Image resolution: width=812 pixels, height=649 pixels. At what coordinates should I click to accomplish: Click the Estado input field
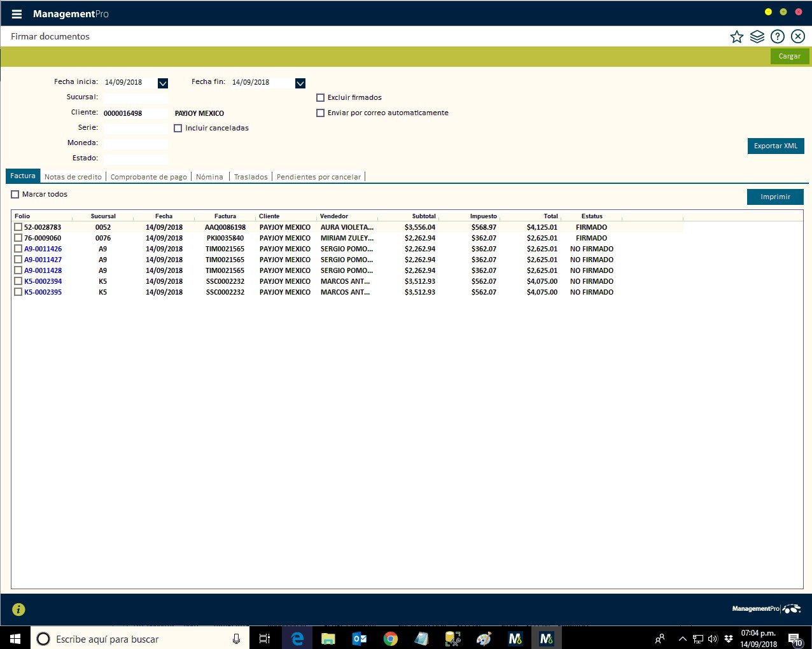136,159
